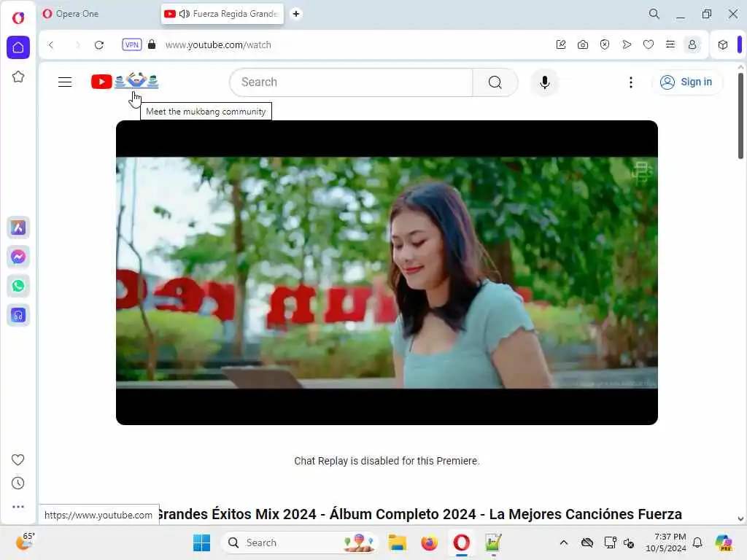Click the YouTube search text field
The height and width of the screenshot is (560, 747).
click(x=352, y=82)
